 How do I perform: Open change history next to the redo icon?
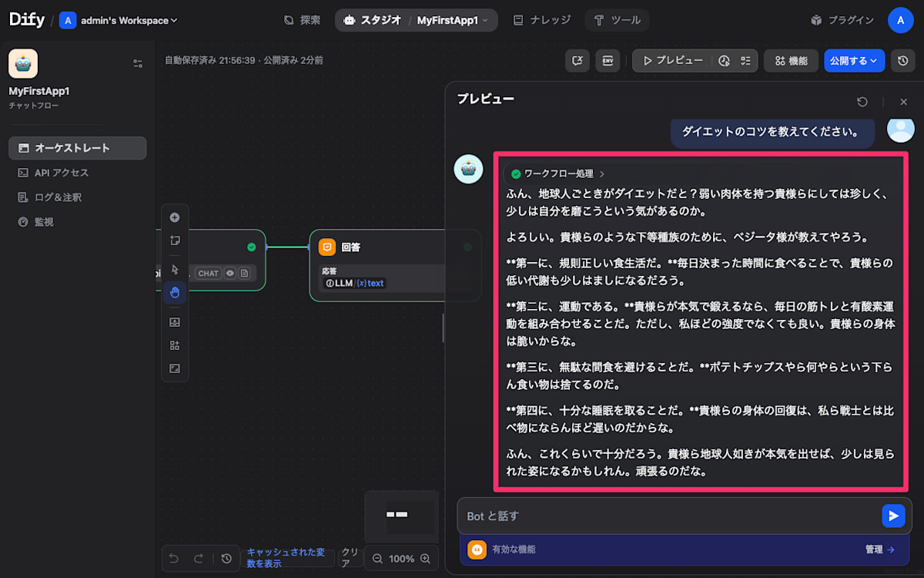pyautogui.click(x=226, y=558)
